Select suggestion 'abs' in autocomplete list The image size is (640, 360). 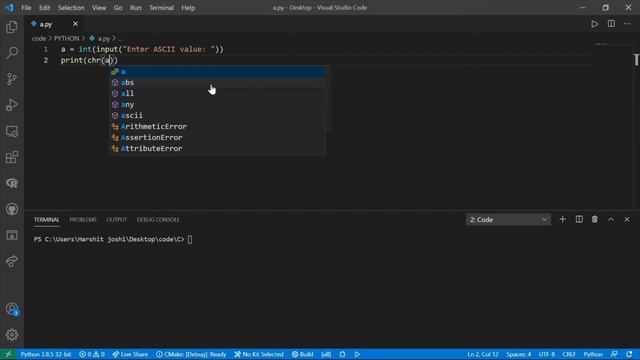click(x=217, y=82)
